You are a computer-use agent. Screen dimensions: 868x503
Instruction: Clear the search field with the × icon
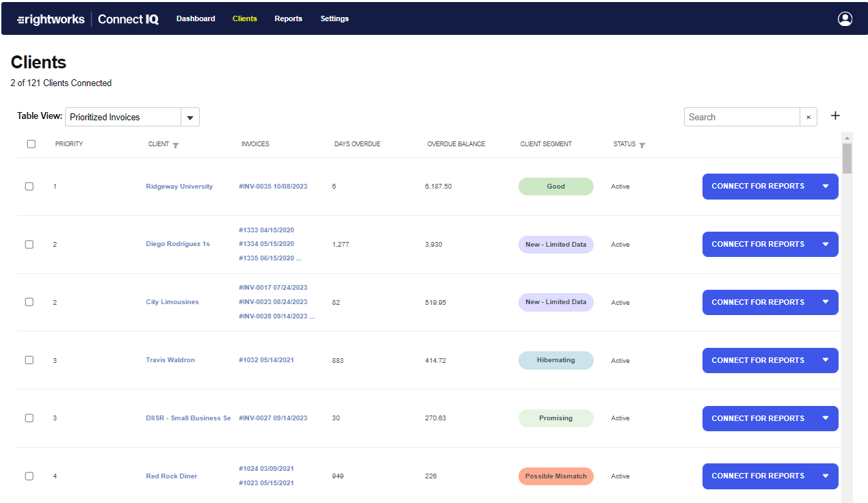[x=808, y=117]
